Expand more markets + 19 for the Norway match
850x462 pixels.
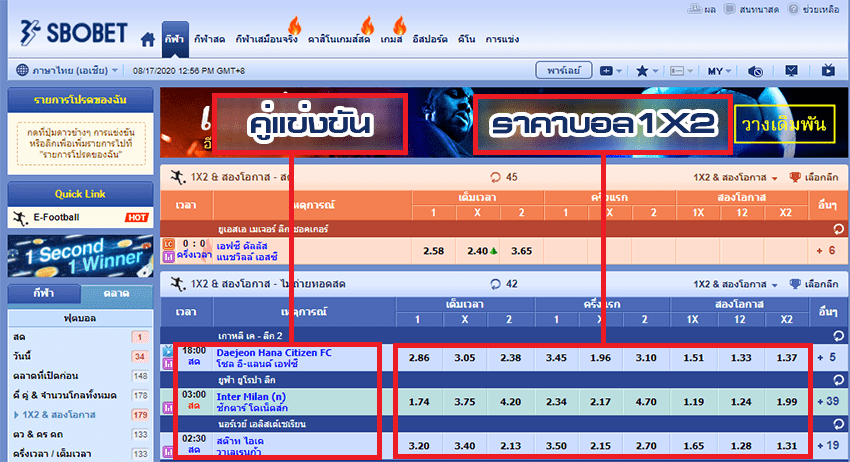(x=828, y=445)
